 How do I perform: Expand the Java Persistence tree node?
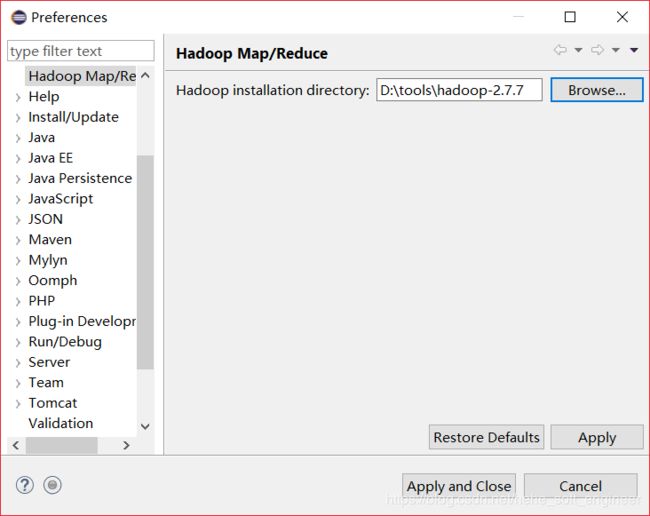(18, 179)
